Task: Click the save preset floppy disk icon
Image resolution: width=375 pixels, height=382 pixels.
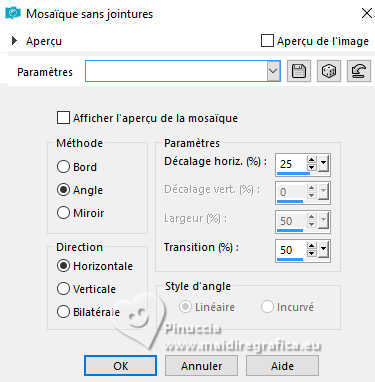Action: pyautogui.click(x=299, y=71)
